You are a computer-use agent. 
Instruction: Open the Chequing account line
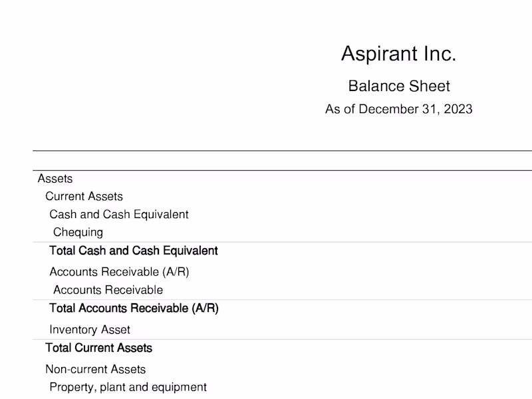click(78, 232)
